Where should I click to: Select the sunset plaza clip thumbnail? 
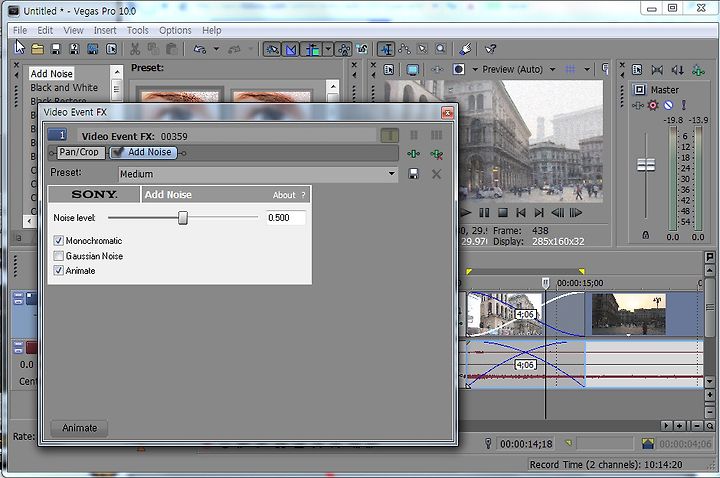[x=628, y=315]
